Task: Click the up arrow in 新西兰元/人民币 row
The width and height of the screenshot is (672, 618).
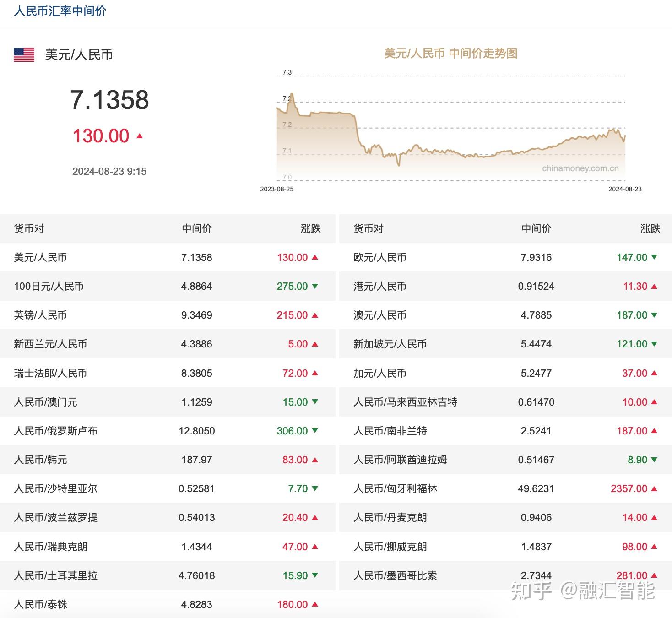Action: click(x=315, y=344)
